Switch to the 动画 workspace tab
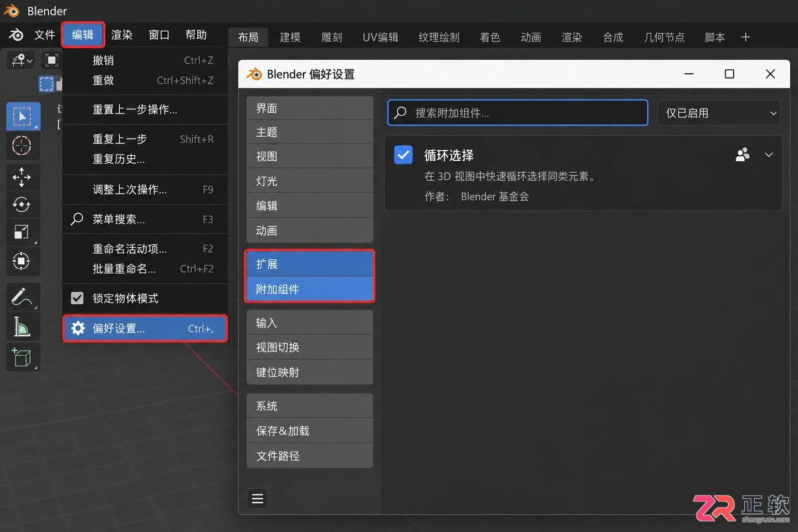798x532 pixels. click(531, 37)
